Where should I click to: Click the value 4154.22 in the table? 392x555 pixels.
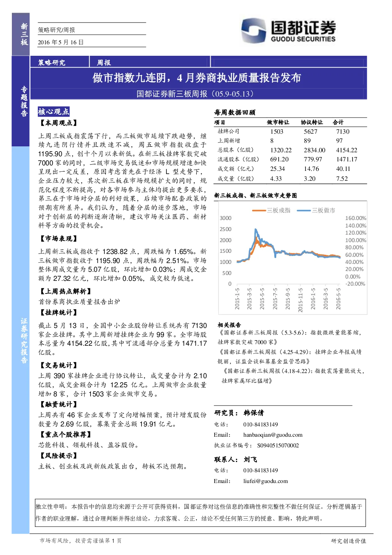point(347,150)
